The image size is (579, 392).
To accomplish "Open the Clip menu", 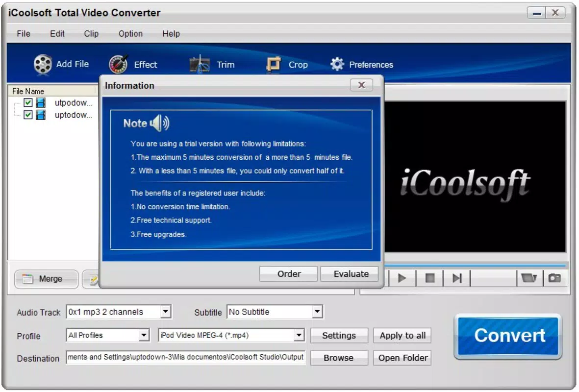I will pyautogui.click(x=91, y=34).
